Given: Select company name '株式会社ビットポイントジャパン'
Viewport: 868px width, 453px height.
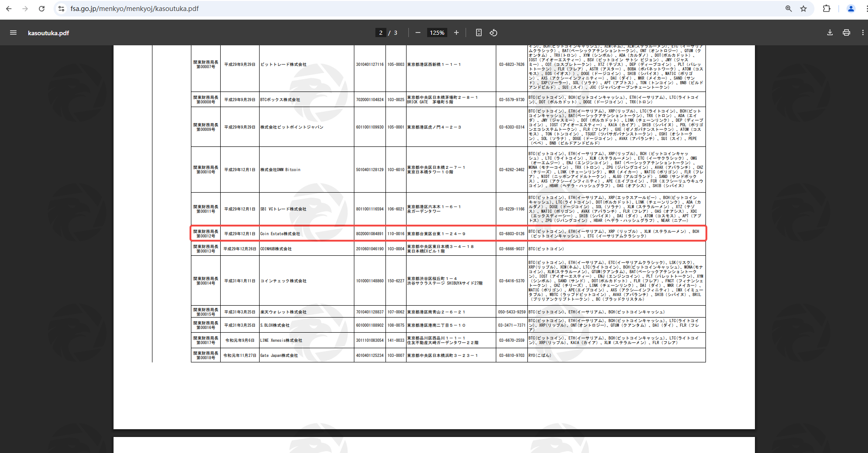Looking at the screenshot, I should 292,127.
